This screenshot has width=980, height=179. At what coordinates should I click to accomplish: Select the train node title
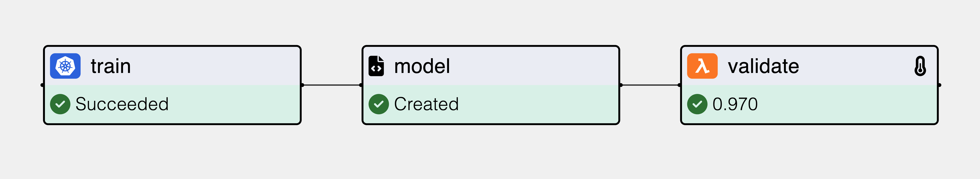click(111, 67)
